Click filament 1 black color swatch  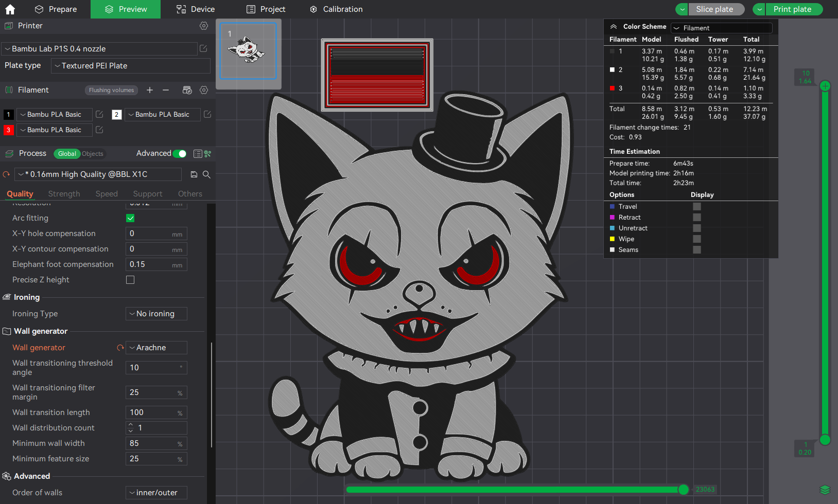pyautogui.click(x=8, y=115)
